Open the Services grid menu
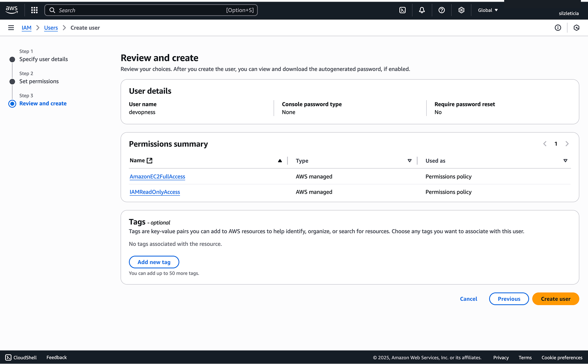Image resolution: width=588 pixels, height=364 pixels. (x=34, y=10)
